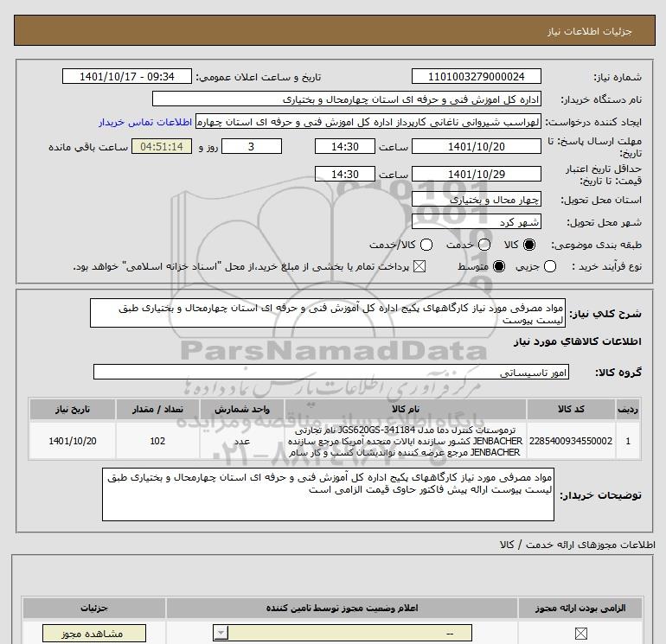Click the need number field 1101003279000024

click(x=476, y=76)
